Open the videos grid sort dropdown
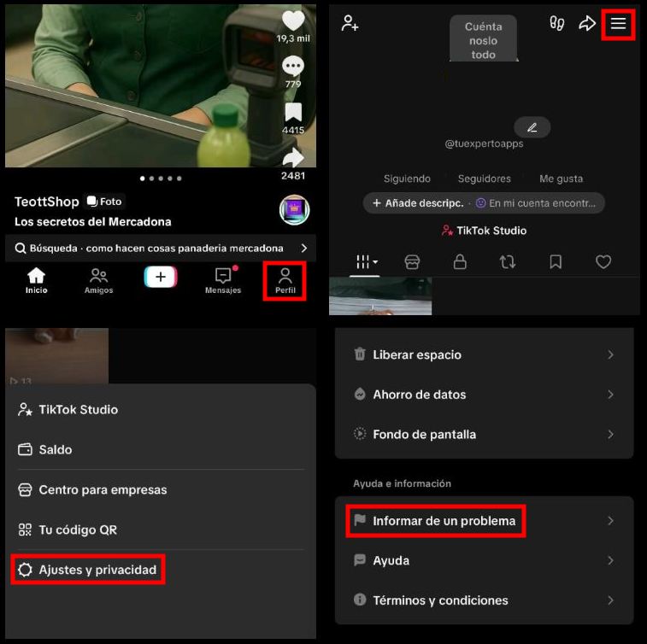Screen dimensions: 647x644 367,262
